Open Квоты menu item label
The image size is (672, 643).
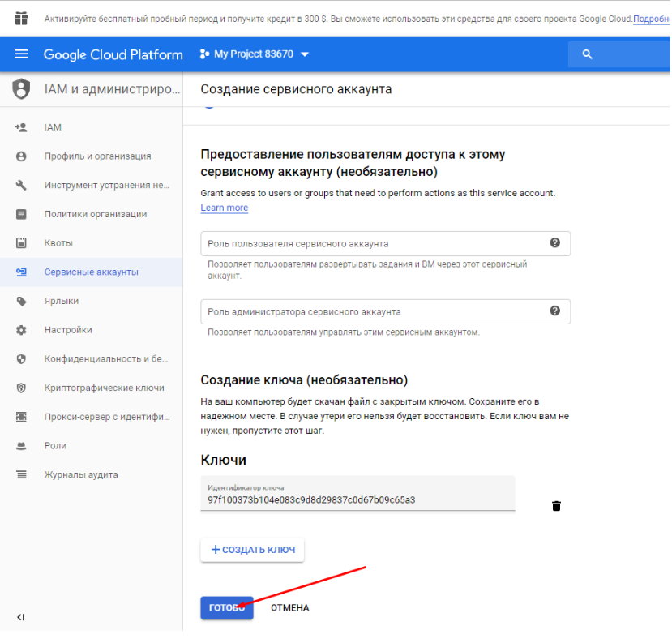pos(58,243)
